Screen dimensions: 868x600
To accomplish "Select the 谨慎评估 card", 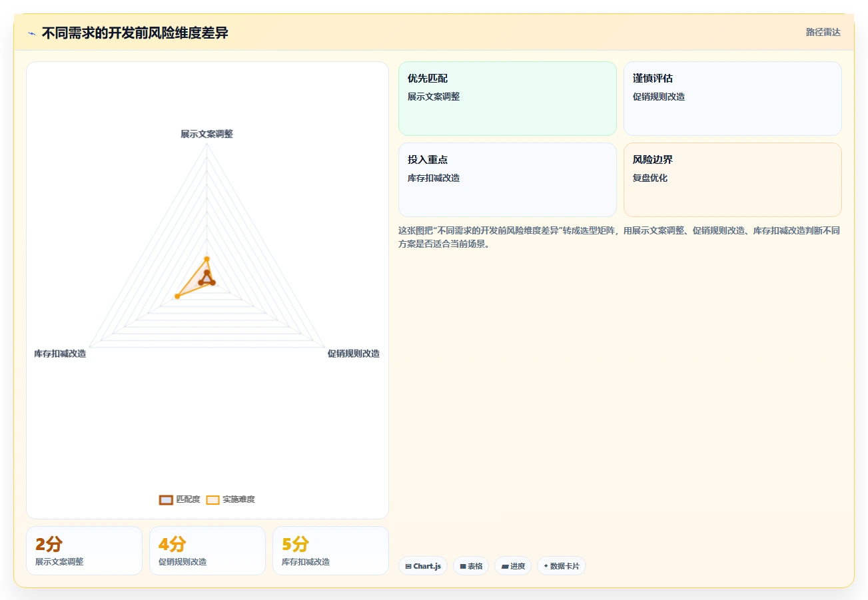I will [x=733, y=99].
